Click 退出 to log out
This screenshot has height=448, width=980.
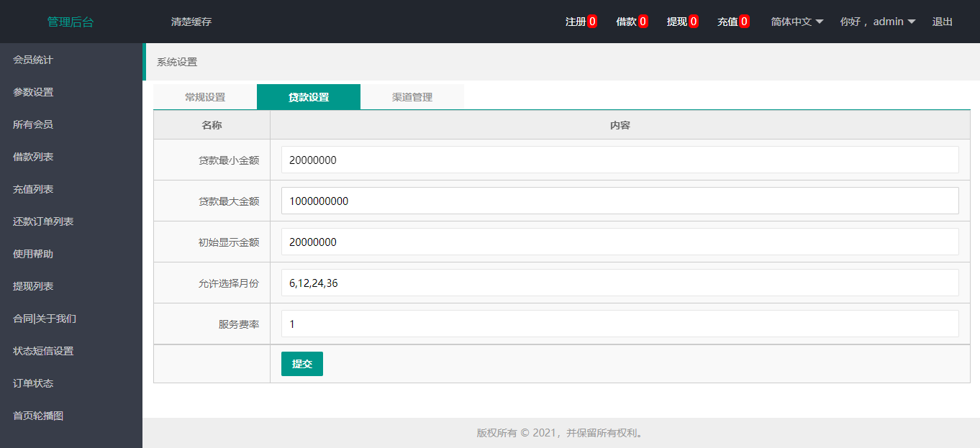[x=943, y=22]
